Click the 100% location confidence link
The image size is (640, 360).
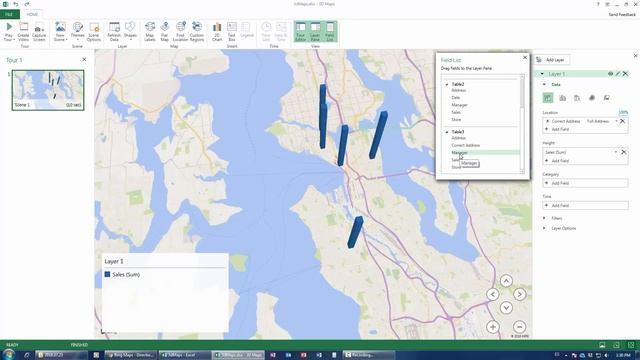[623, 113]
